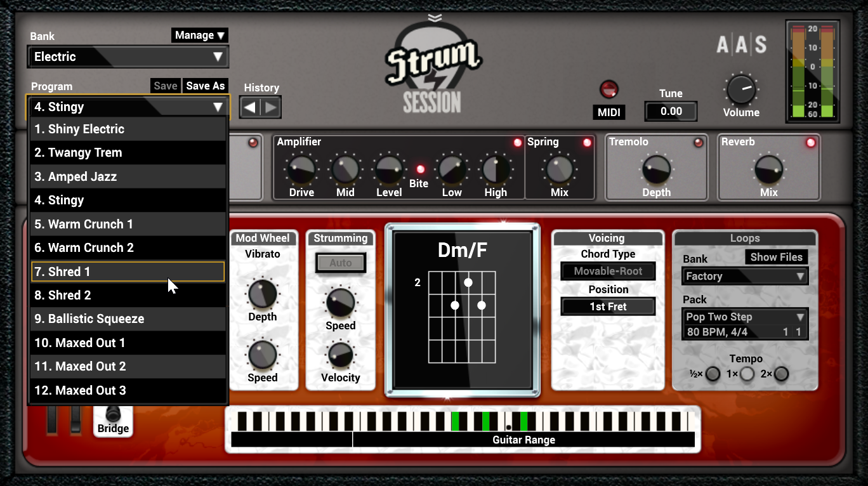Open the Bank dropdown showing Electric
Image resolution: width=868 pixels, height=486 pixels.
click(128, 56)
